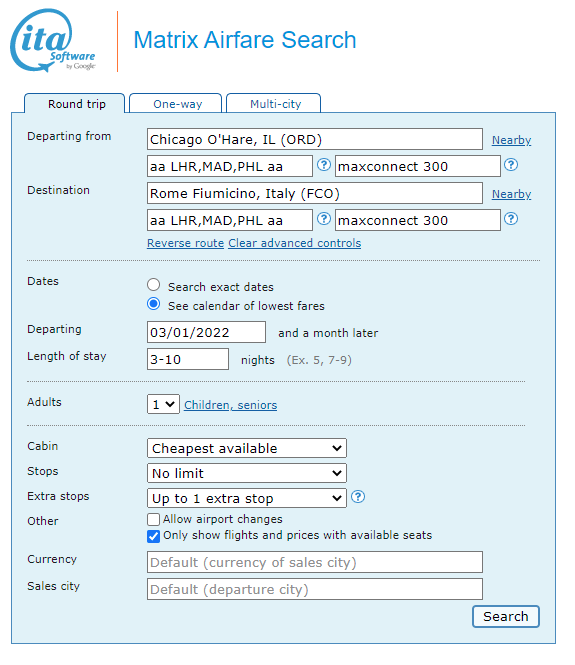The width and height of the screenshot is (575, 665).
Task: Open the Adults count dropdown
Action: pyautogui.click(x=163, y=404)
